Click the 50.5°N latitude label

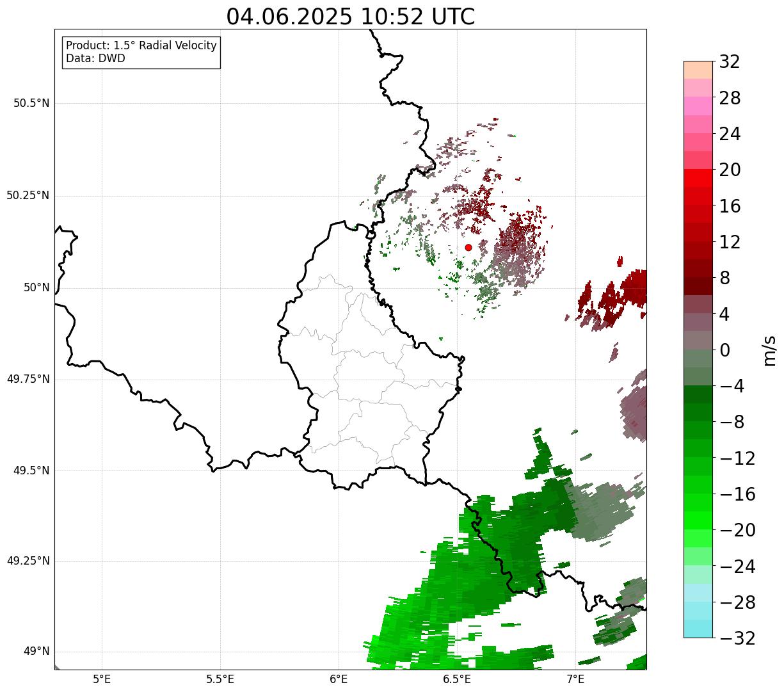coord(31,104)
